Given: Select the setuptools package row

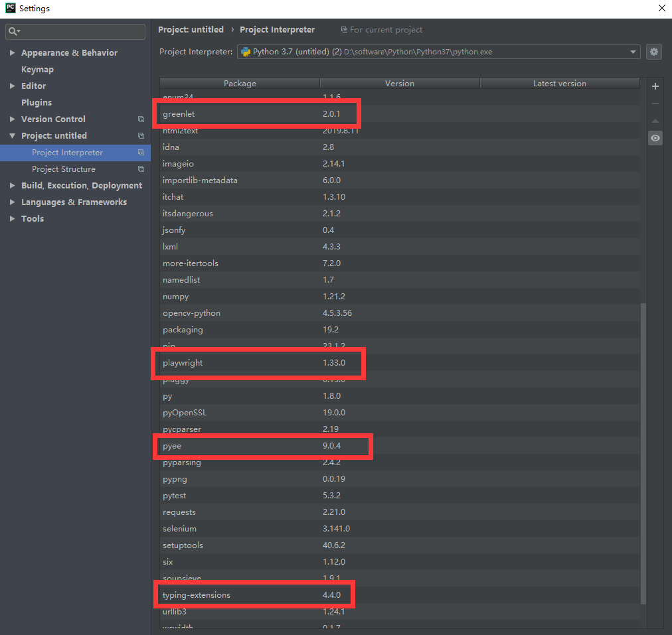Looking at the screenshot, I should click(400, 545).
